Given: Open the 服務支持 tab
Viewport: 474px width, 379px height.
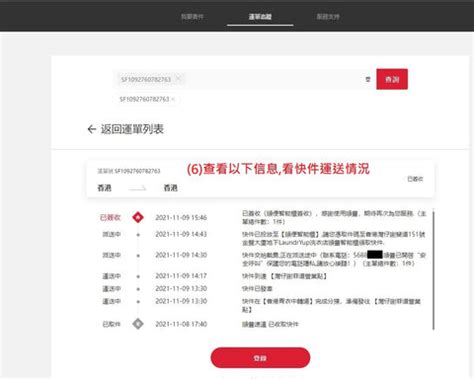Looking at the screenshot, I should click(328, 17).
